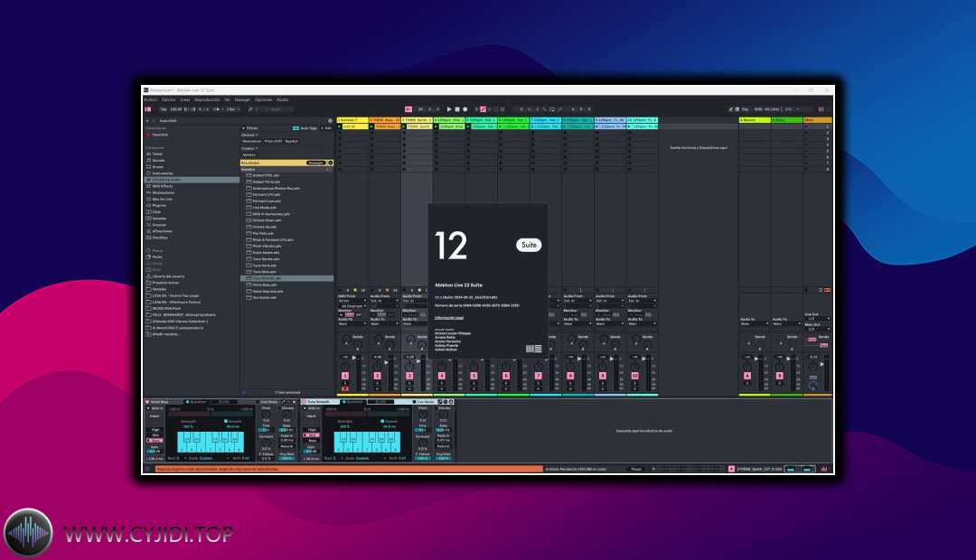Arm the transport Record button
The width and height of the screenshot is (976, 560).
click(465, 109)
